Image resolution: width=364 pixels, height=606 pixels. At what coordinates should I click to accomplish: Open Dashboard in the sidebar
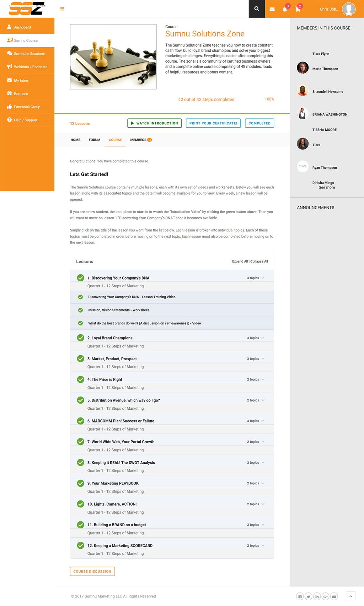(x=27, y=27)
